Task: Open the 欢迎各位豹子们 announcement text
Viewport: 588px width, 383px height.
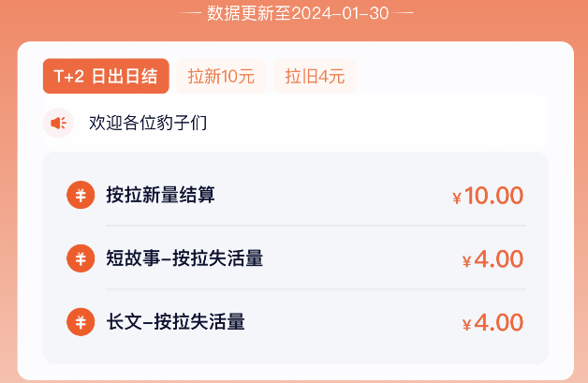Action: (148, 123)
